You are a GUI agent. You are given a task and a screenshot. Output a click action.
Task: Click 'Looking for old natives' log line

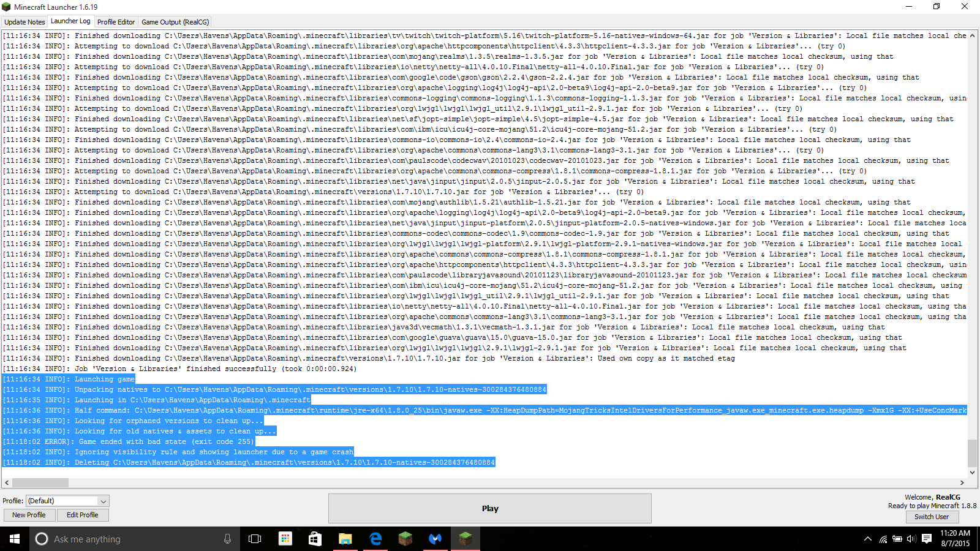point(140,431)
